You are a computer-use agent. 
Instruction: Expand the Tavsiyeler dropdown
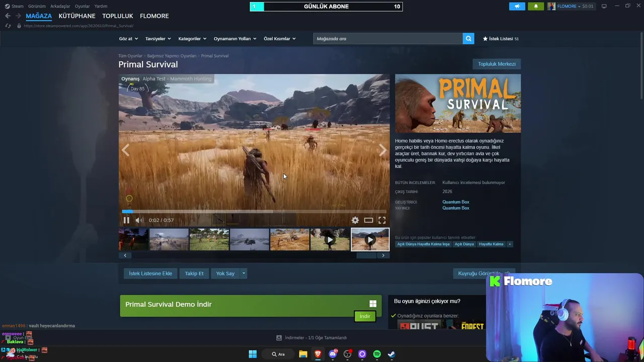[158, 39]
